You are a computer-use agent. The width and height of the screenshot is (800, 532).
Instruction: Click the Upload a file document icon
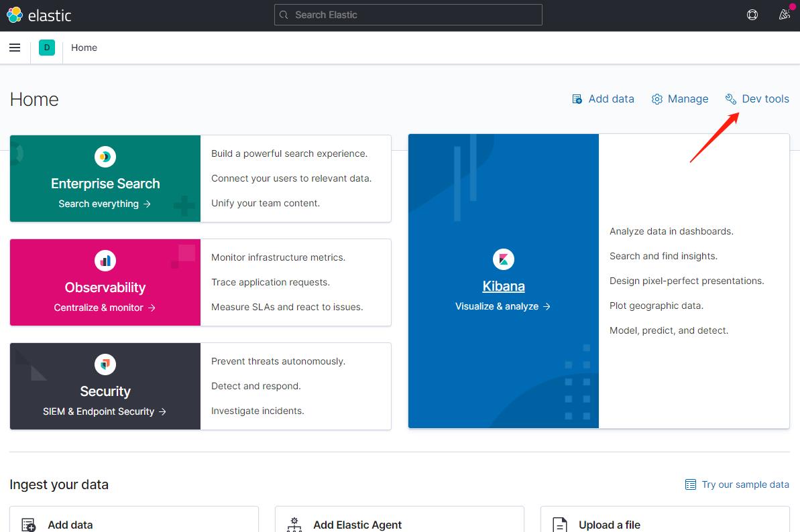560,525
